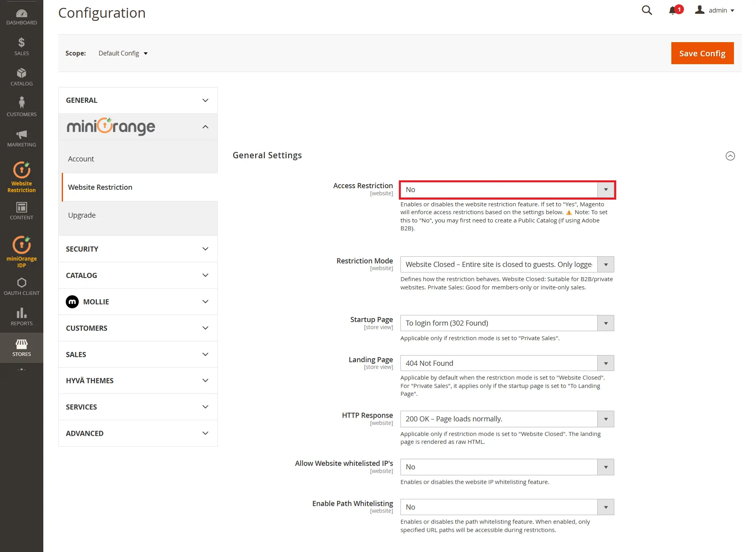Select the Sales icon in the sidebar
The image size is (756, 552).
(x=21, y=45)
